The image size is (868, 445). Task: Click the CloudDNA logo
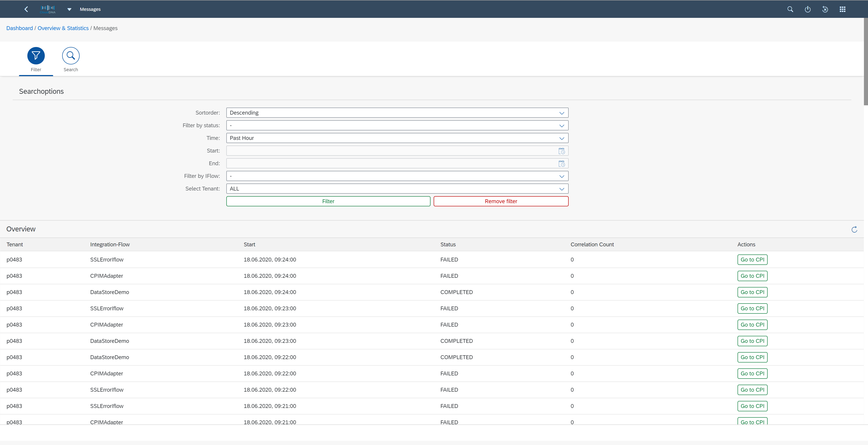pyautogui.click(x=47, y=9)
